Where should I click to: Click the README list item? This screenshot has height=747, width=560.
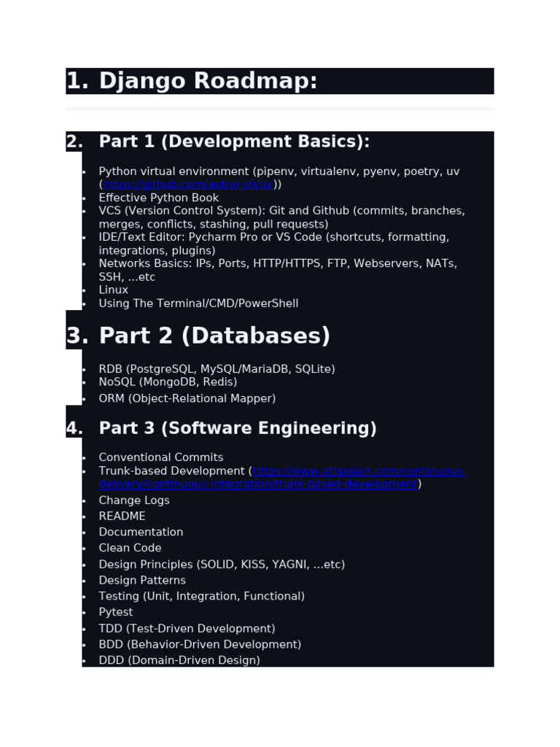(x=122, y=516)
